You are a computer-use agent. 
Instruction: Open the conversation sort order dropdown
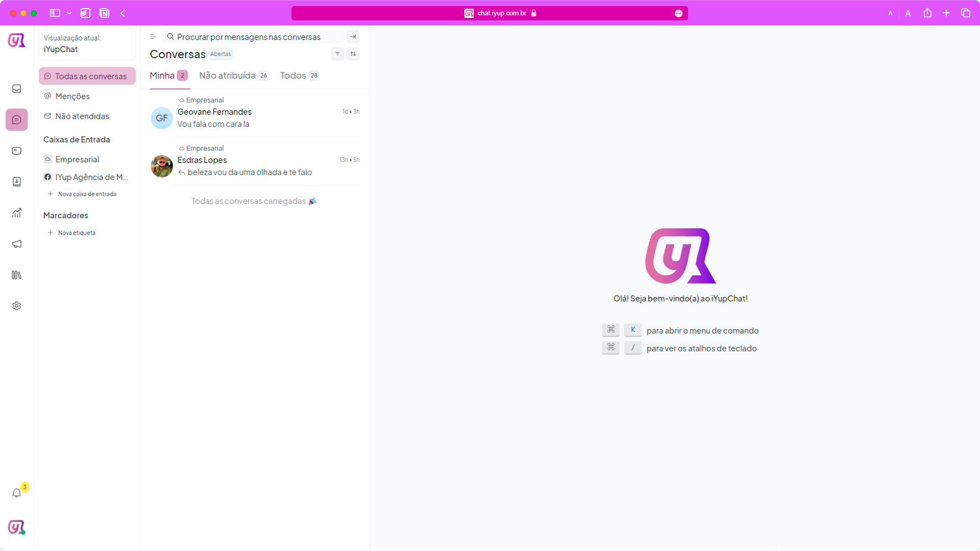pyautogui.click(x=353, y=54)
